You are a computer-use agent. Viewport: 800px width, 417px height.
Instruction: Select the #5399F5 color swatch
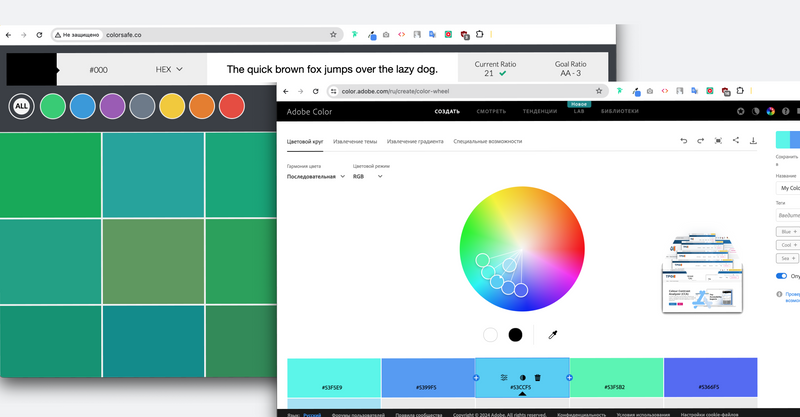point(428,378)
